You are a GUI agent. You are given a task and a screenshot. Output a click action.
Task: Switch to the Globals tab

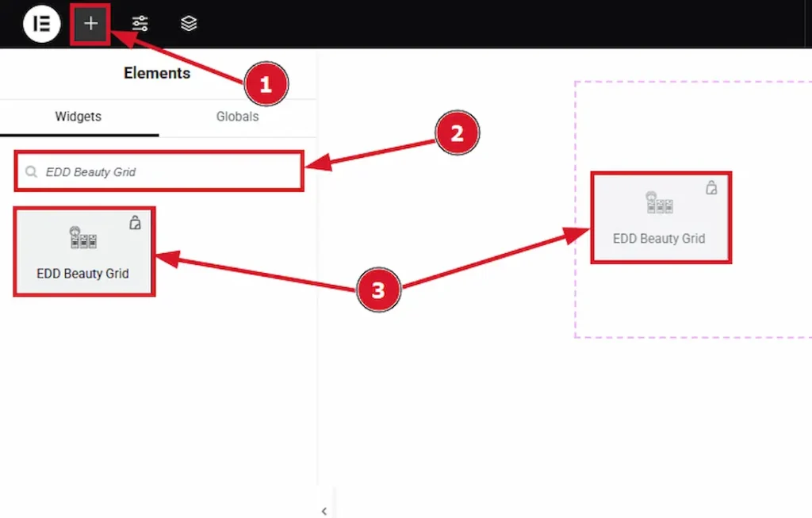coord(237,117)
